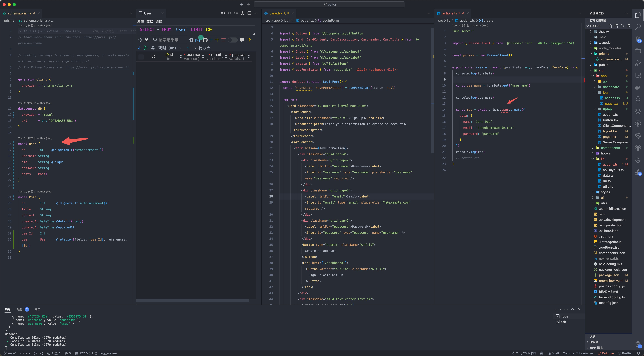The image size is (644, 356).
Task: Click the main* git branch in status bar
Action: click(x=10, y=353)
